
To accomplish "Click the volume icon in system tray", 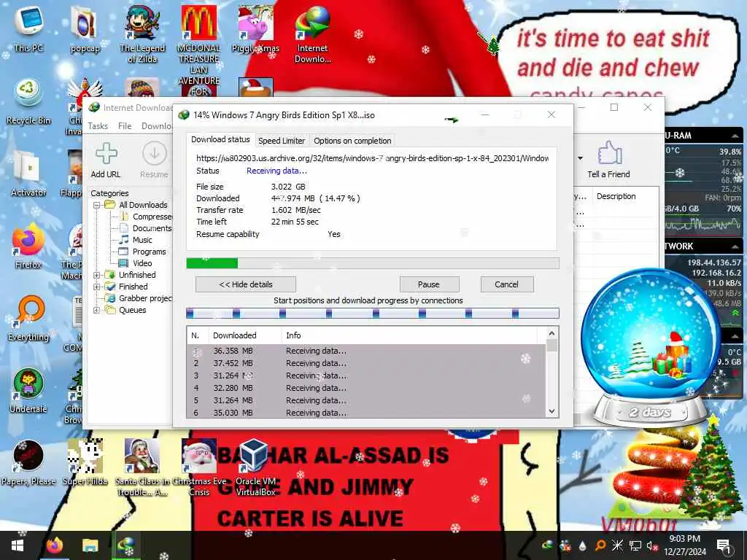I will [650, 545].
